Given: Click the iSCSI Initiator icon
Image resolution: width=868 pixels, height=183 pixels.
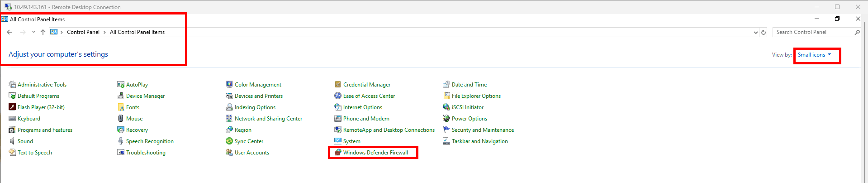Looking at the screenshot, I should [446, 107].
